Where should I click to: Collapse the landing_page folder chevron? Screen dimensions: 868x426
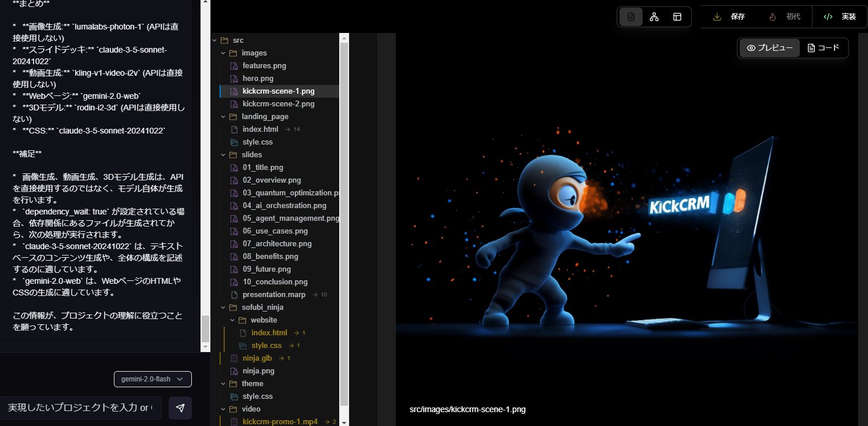click(223, 117)
